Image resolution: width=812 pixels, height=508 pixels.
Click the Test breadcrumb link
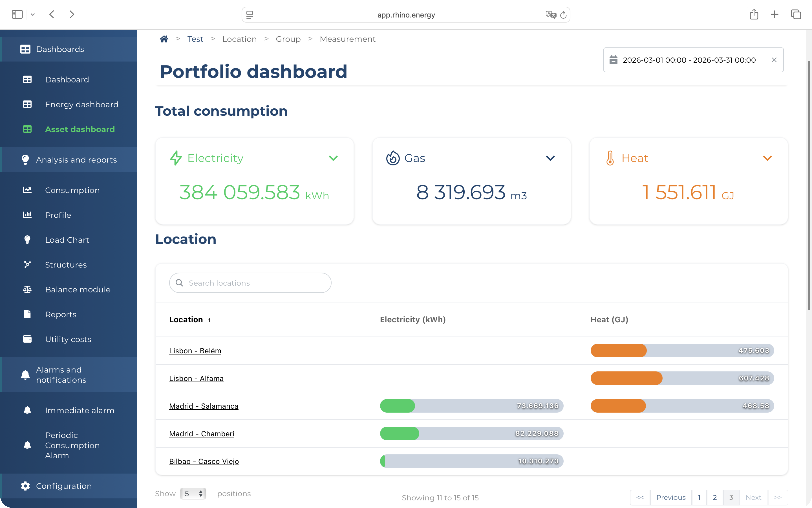pos(195,39)
